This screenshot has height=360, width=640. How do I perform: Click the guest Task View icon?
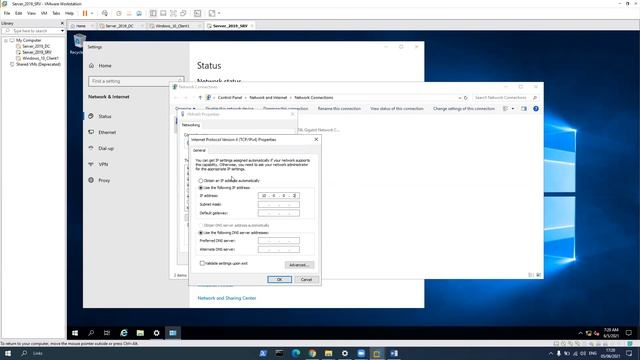pyautogui.click(x=107, y=333)
